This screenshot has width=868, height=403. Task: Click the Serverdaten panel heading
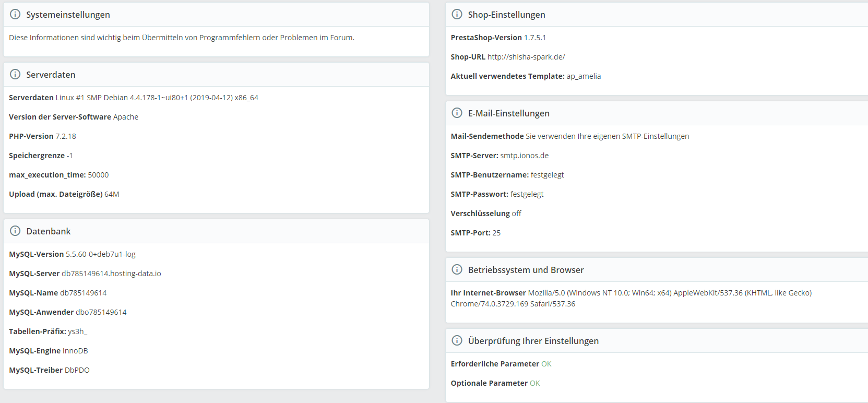(51, 75)
